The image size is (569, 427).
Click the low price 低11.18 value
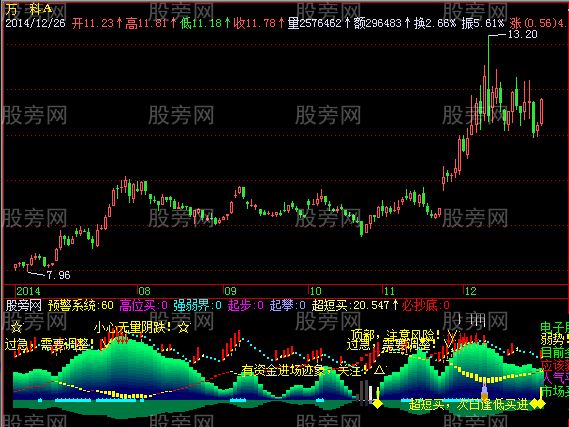click(x=201, y=24)
